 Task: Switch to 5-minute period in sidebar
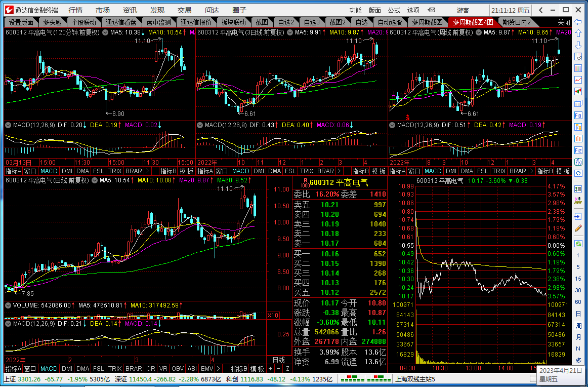pyautogui.click(x=578, y=267)
